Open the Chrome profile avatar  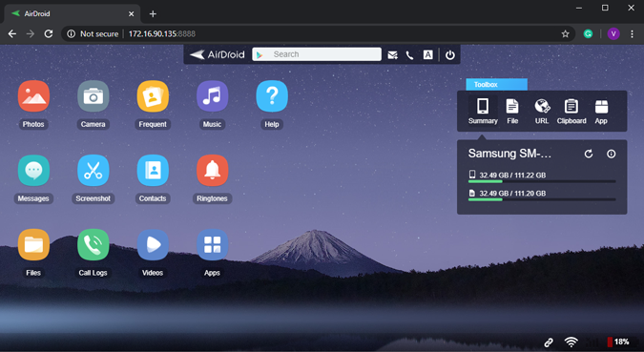[613, 34]
